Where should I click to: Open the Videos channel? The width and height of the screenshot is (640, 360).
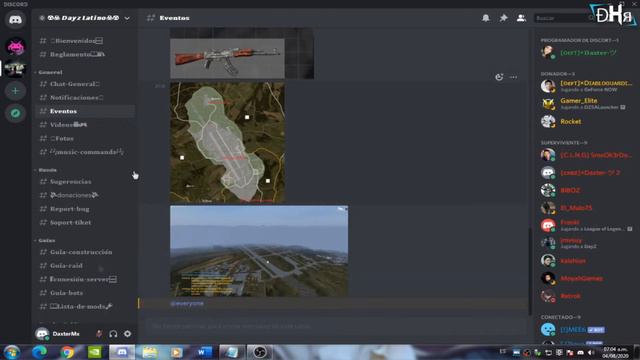pyautogui.click(x=85, y=124)
